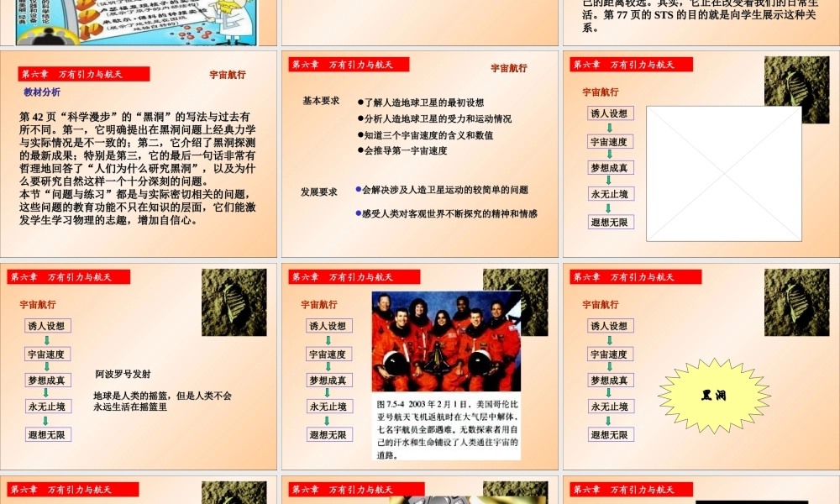Click 梦想成真 box on the 阿波罗号发射 slide
The height and width of the screenshot is (504, 840).
tap(48, 381)
